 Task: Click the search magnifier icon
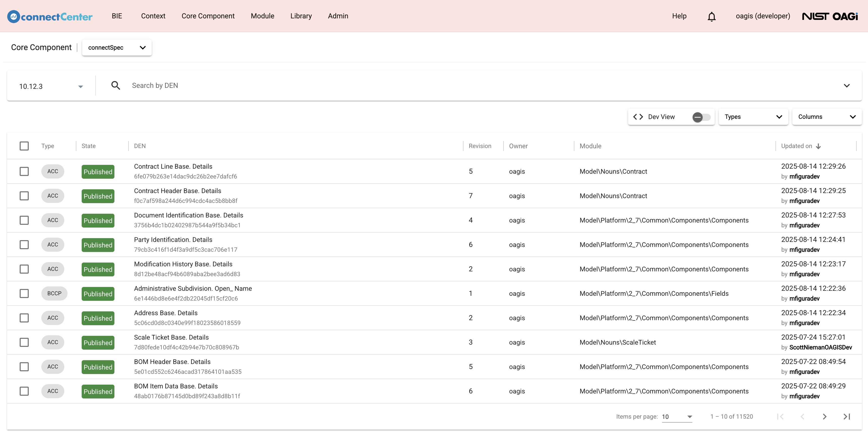pyautogui.click(x=116, y=86)
